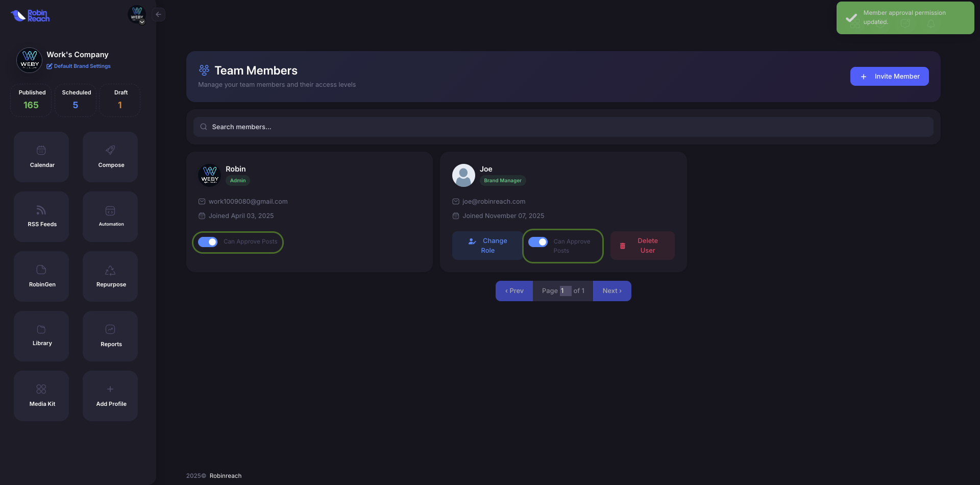Launch RobinGen from the sidebar
This screenshot has width=980, height=485.
click(41, 276)
